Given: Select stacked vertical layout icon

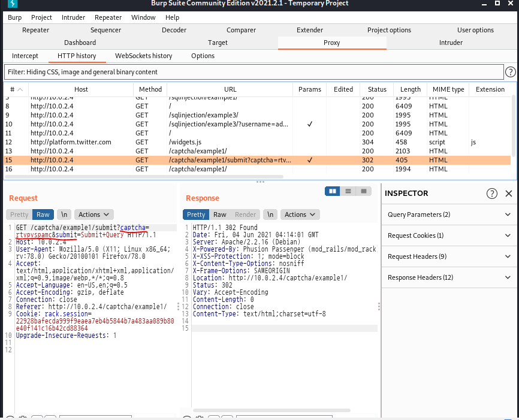Looking at the screenshot, I should 348,191.
